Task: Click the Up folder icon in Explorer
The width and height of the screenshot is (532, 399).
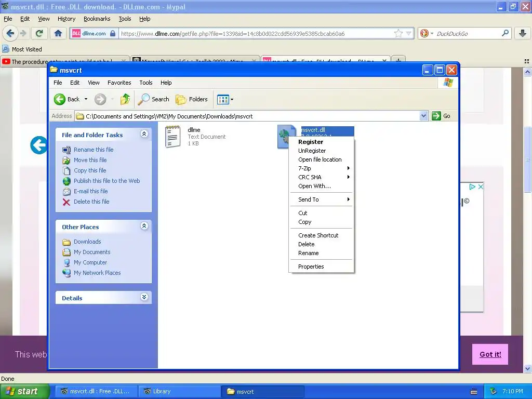Action: pos(125,99)
